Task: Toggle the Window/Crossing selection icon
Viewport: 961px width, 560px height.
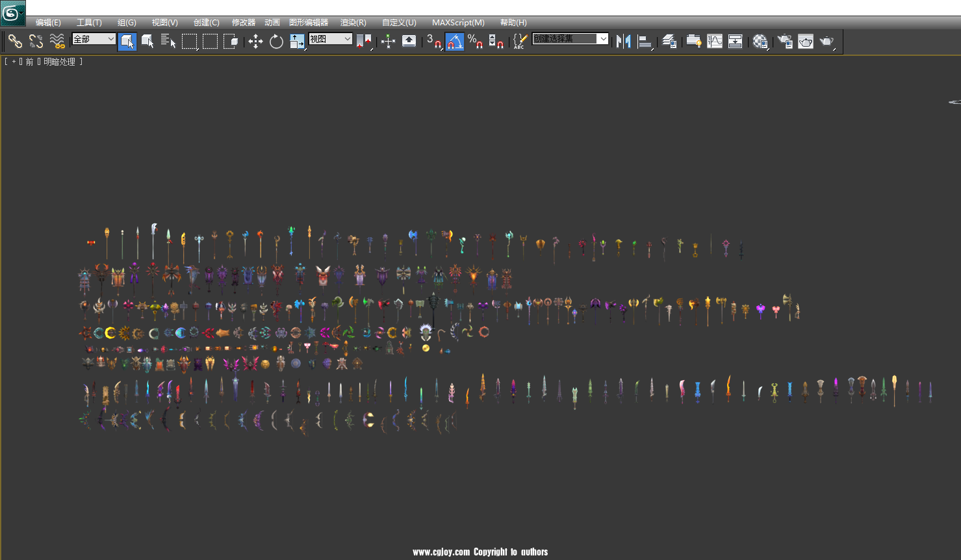Action: point(231,42)
